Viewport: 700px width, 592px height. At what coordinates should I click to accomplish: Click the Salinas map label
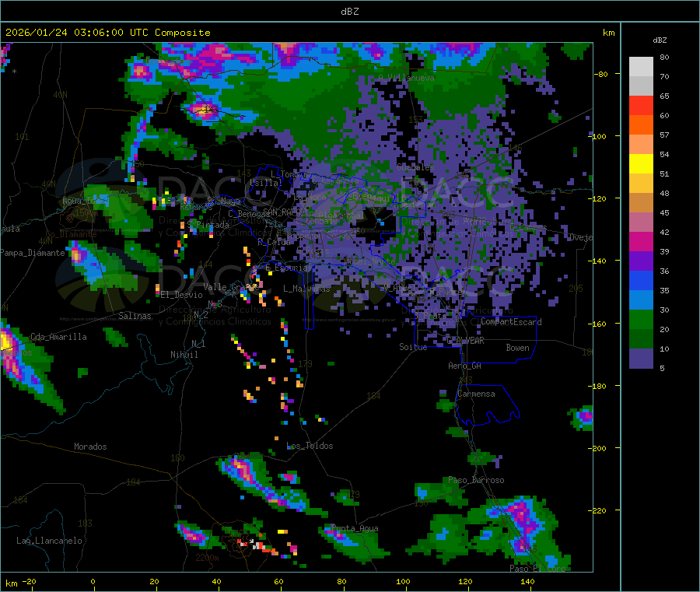coord(135,316)
